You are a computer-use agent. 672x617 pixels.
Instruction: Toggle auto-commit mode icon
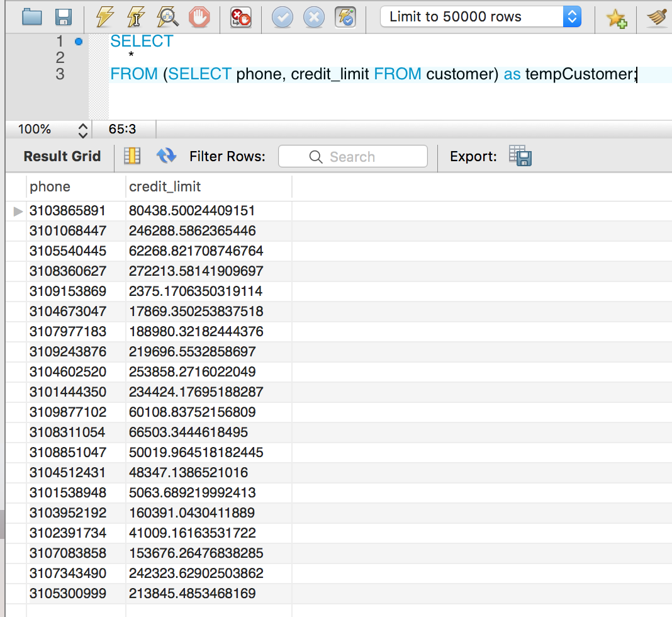(x=345, y=18)
